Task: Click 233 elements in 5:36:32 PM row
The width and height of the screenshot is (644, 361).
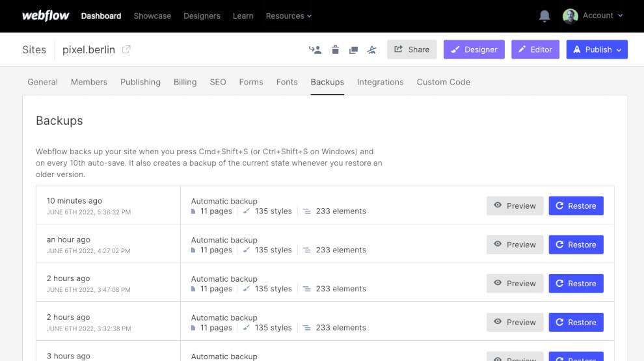Action: [x=341, y=211]
